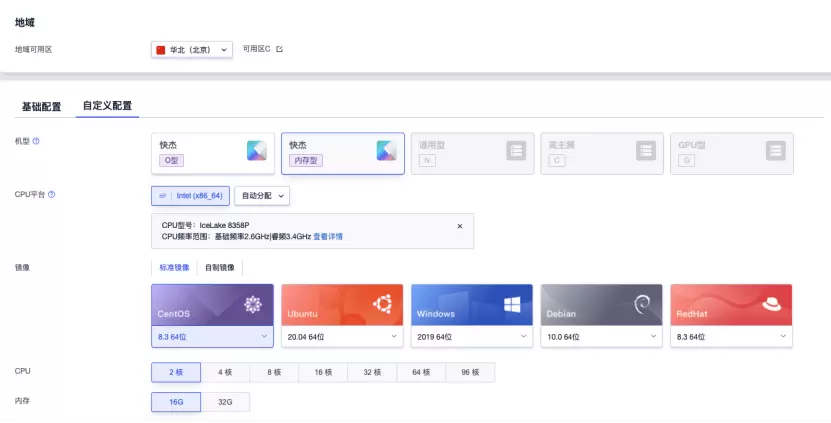Expand the 自动分配 dropdown
831x423 pixels.
tap(263, 196)
